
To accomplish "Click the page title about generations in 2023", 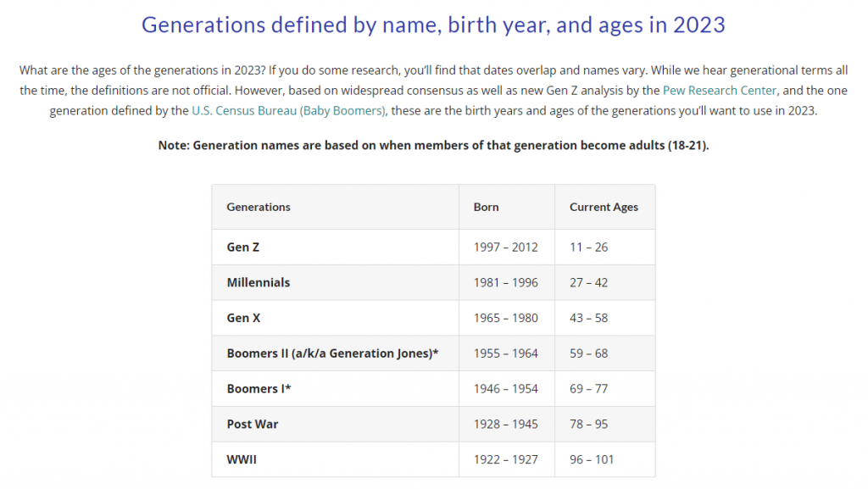I will tap(433, 25).
